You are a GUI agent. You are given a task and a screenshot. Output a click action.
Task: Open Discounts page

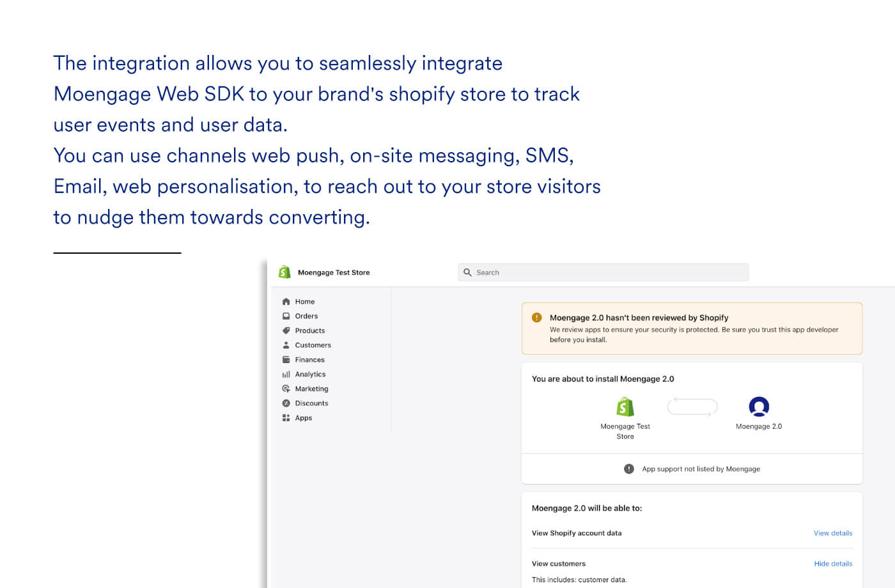pos(311,403)
